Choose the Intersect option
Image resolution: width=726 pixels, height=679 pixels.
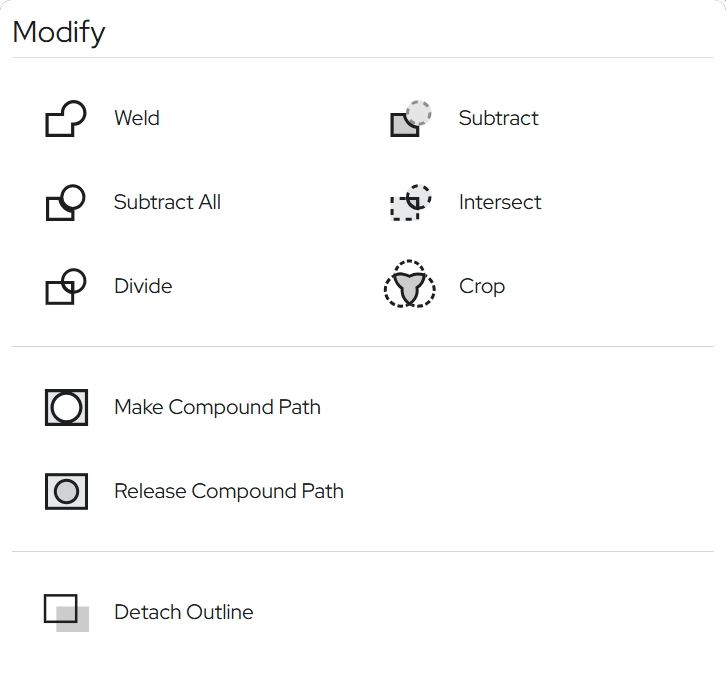point(500,202)
